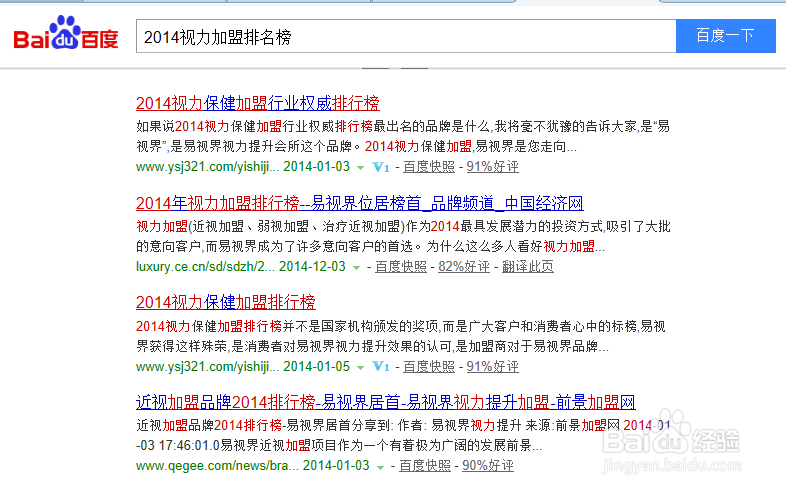Image resolution: width=786 pixels, height=493 pixels.
Task: Click the search input field
Action: click(406, 36)
